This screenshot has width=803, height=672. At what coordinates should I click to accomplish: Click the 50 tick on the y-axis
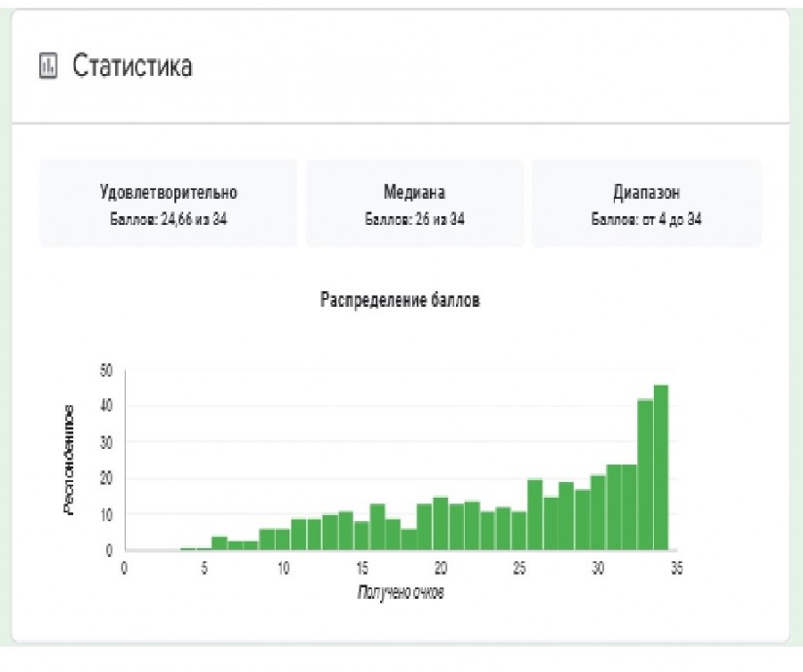click(106, 371)
